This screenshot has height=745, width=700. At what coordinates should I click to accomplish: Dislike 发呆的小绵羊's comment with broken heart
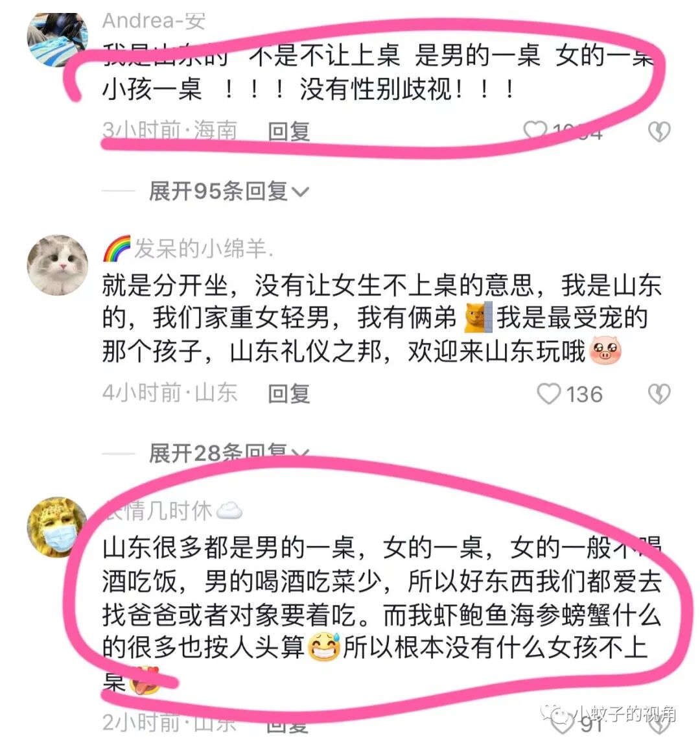coord(659,394)
